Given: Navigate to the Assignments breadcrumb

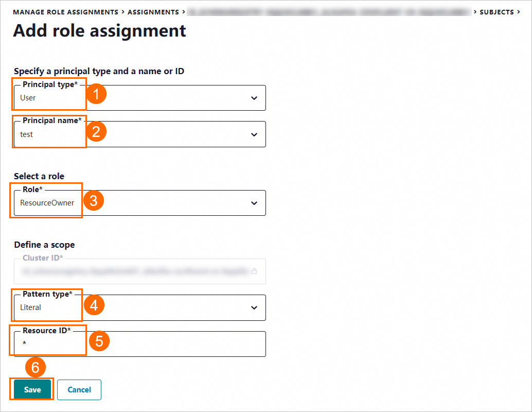Looking at the screenshot, I should (154, 12).
